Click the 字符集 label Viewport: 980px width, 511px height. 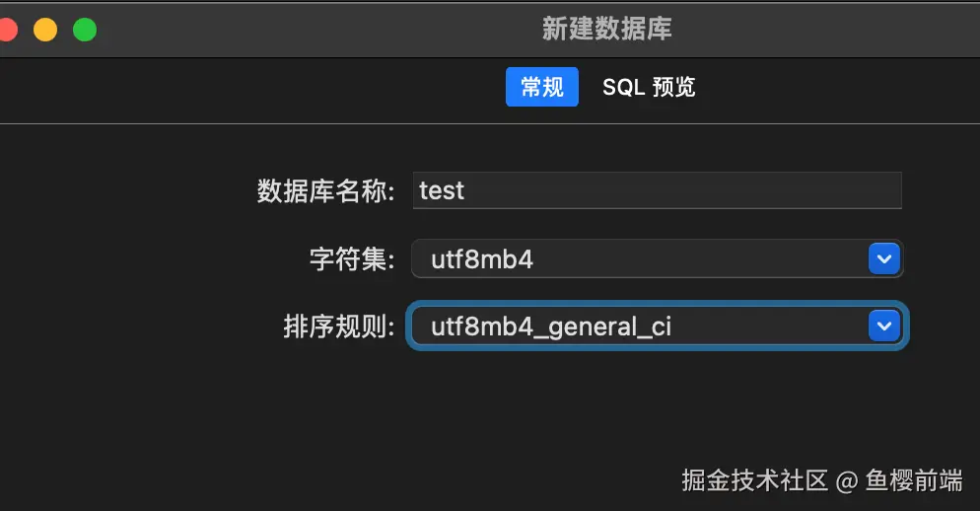coord(352,259)
